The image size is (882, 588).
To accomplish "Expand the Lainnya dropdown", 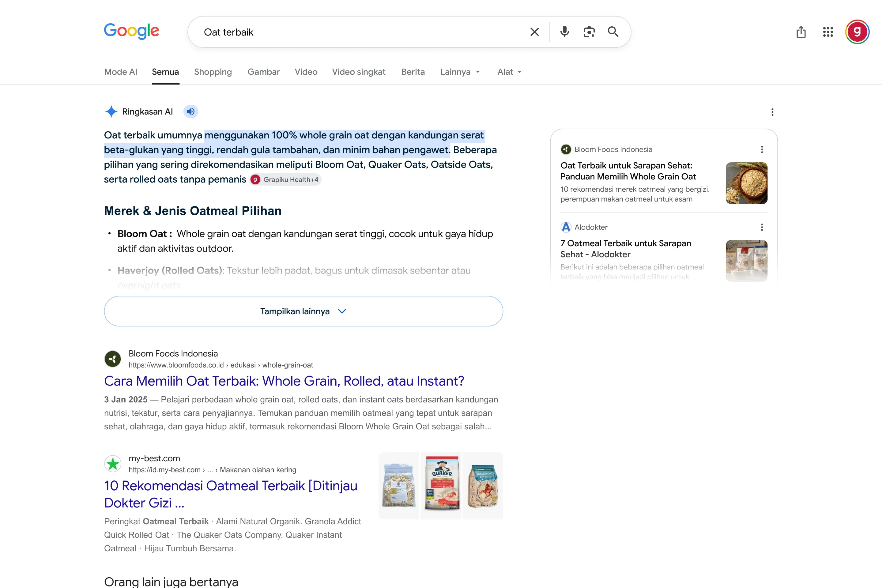I will (x=460, y=72).
